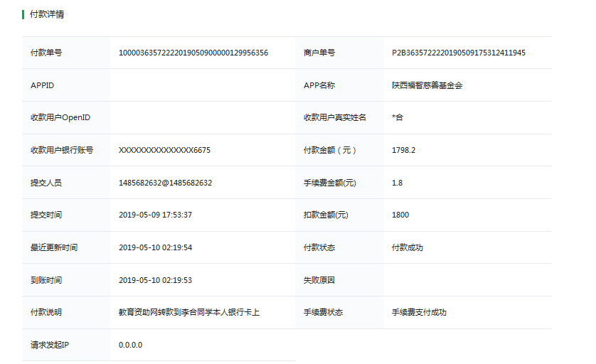Select the payment amount 1798.2
Screen dimensions: 596x364
403,150
